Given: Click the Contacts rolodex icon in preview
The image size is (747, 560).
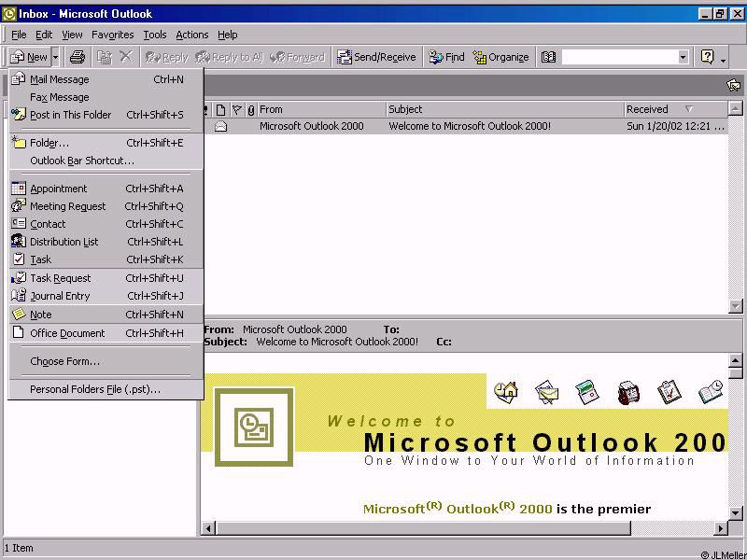Looking at the screenshot, I should [x=628, y=392].
